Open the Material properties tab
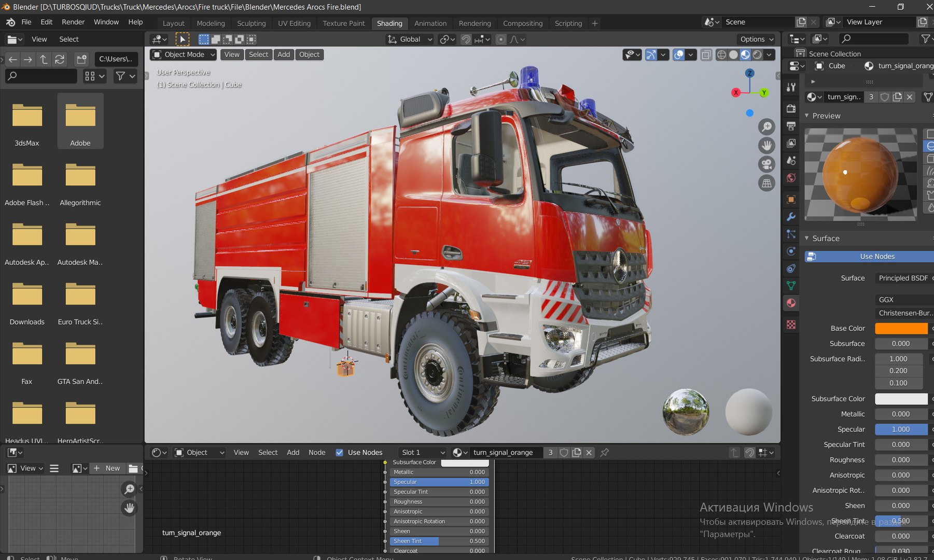934x560 pixels. tap(791, 303)
